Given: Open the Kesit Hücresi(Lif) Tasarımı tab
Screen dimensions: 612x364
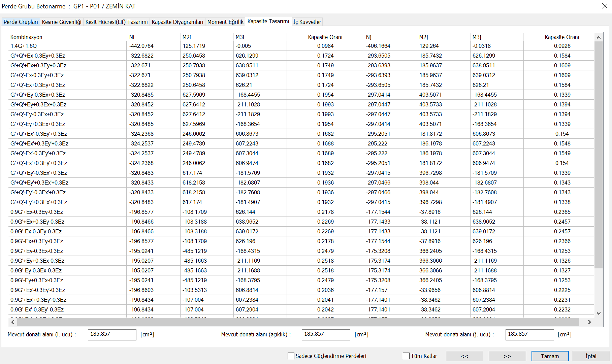Looking at the screenshot, I should (x=117, y=22).
